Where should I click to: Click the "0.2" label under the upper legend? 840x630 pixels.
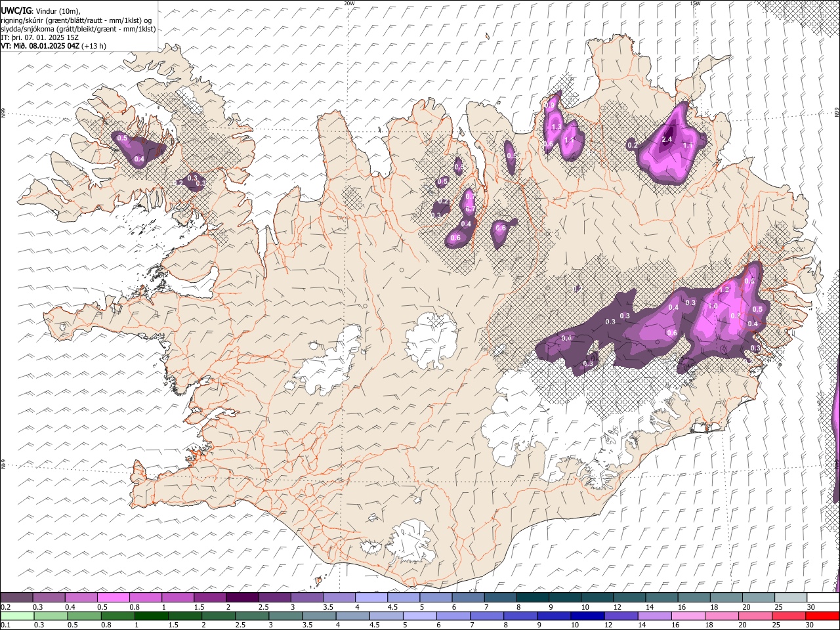point(5,607)
